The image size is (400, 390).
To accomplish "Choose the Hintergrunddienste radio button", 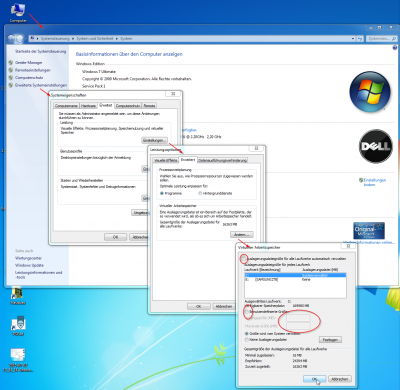I will coord(200,193).
